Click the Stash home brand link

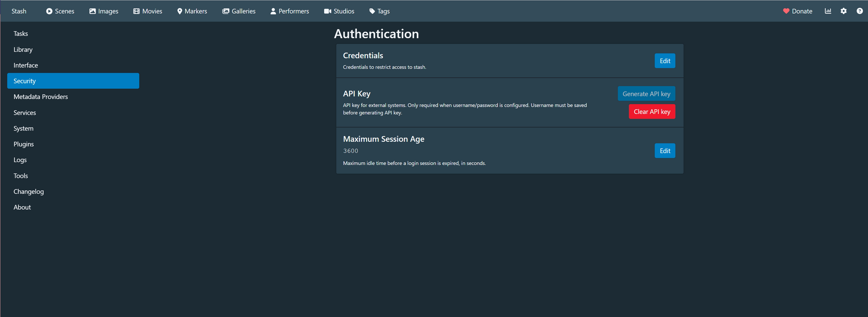19,11
